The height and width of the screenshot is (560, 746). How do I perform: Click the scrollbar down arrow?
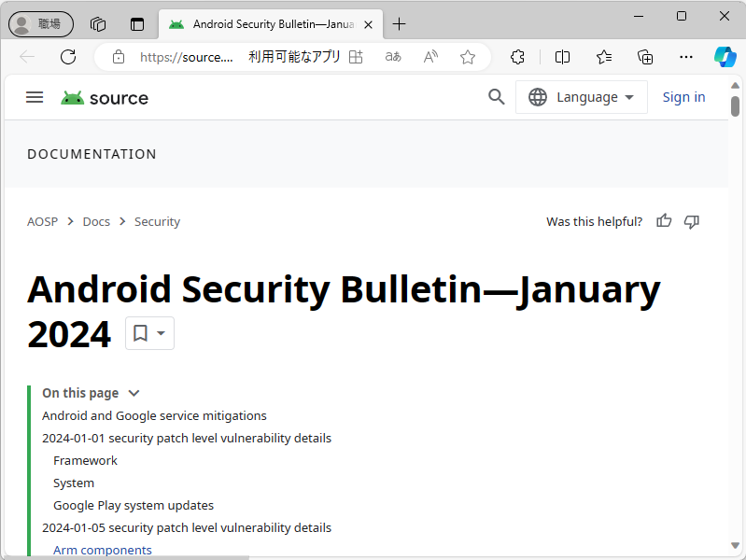click(x=735, y=545)
